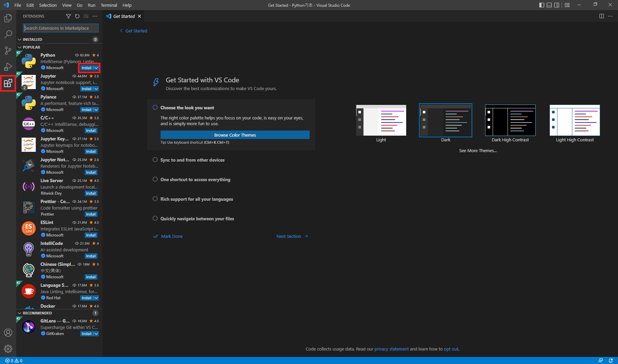Open Python extension install dropdown arrow

[96, 68]
